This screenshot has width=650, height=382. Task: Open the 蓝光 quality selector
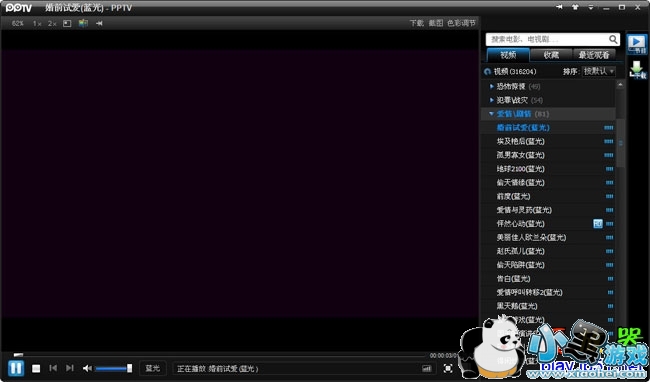point(153,368)
